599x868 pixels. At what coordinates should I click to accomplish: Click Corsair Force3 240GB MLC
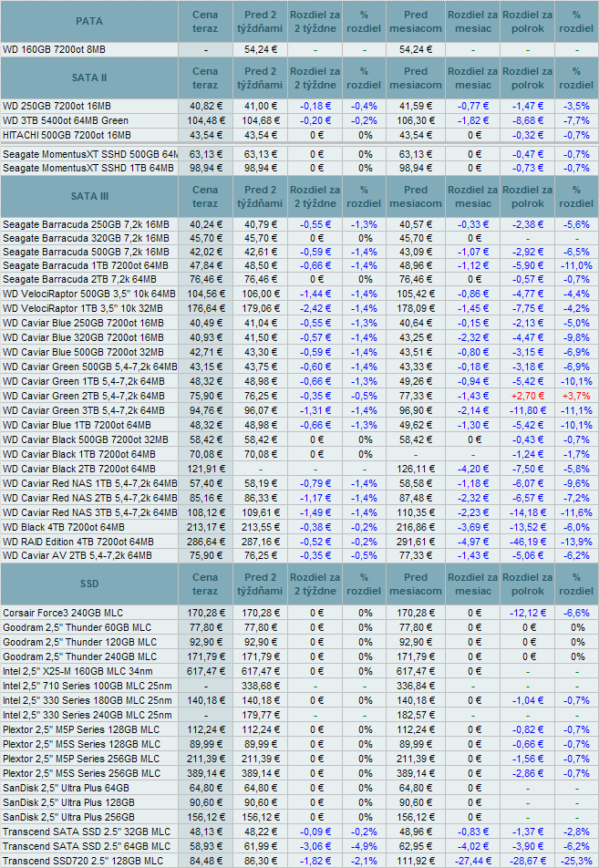(63, 613)
